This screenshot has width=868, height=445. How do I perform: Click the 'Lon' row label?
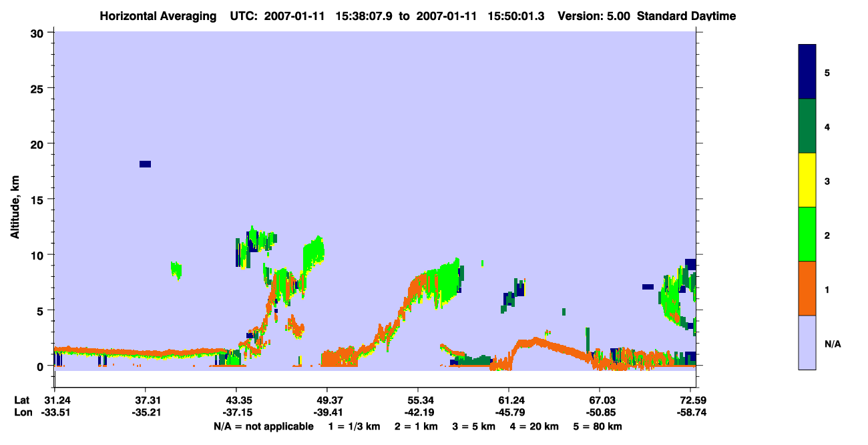click(x=23, y=412)
